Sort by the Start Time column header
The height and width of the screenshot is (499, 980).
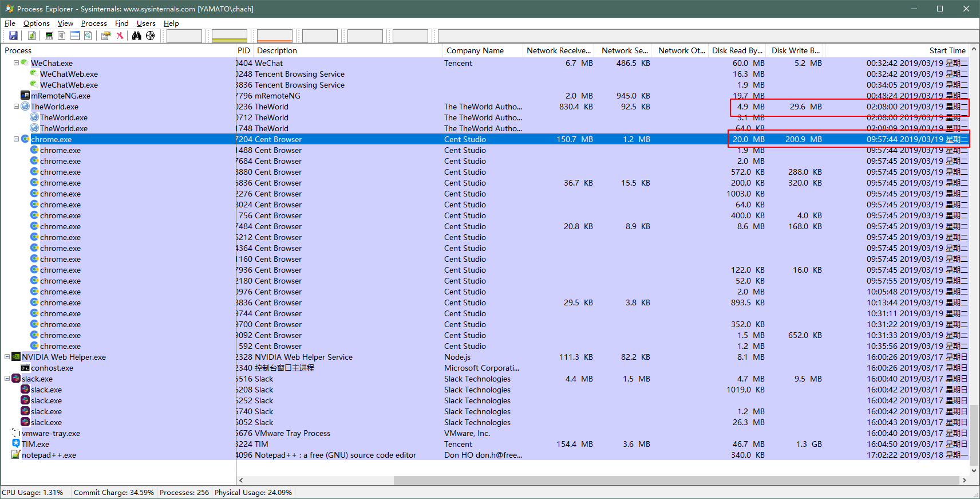pos(897,50)
